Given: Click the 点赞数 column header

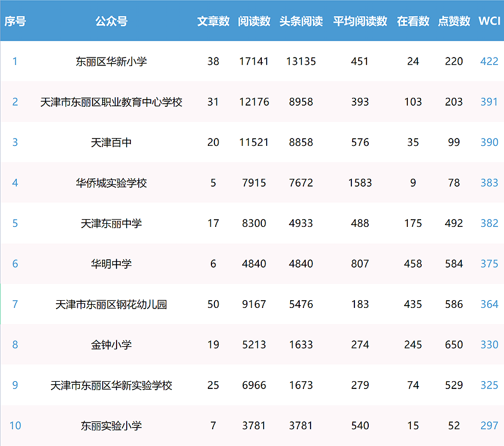Looking at the screenshot, I should coord(454,21).
